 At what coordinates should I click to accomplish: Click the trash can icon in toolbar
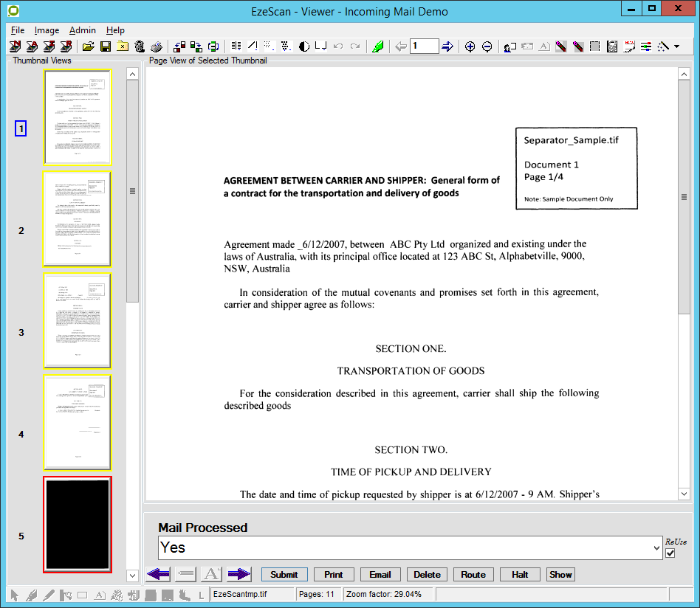tap(139, 46)
